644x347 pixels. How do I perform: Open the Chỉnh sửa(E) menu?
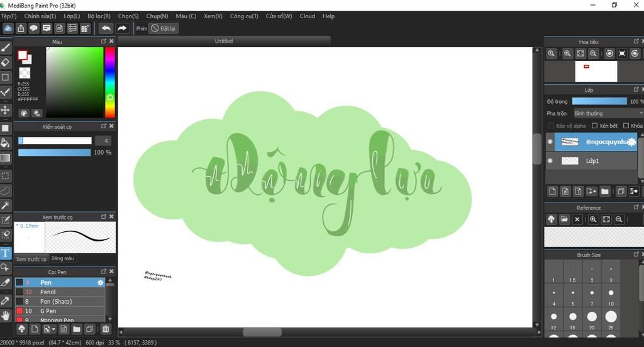point(40,16)
